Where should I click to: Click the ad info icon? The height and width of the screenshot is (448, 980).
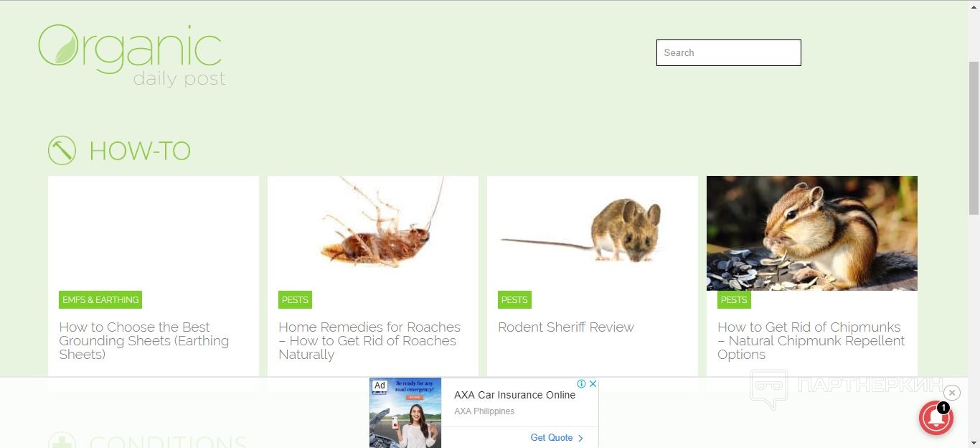tap(582, 384)
